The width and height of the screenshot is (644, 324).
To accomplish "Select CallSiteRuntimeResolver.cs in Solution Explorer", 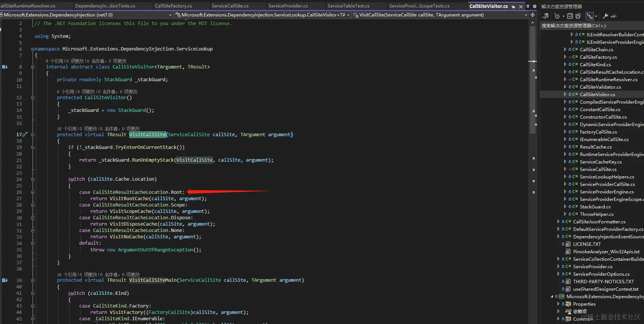I will (x=608, y=79).
